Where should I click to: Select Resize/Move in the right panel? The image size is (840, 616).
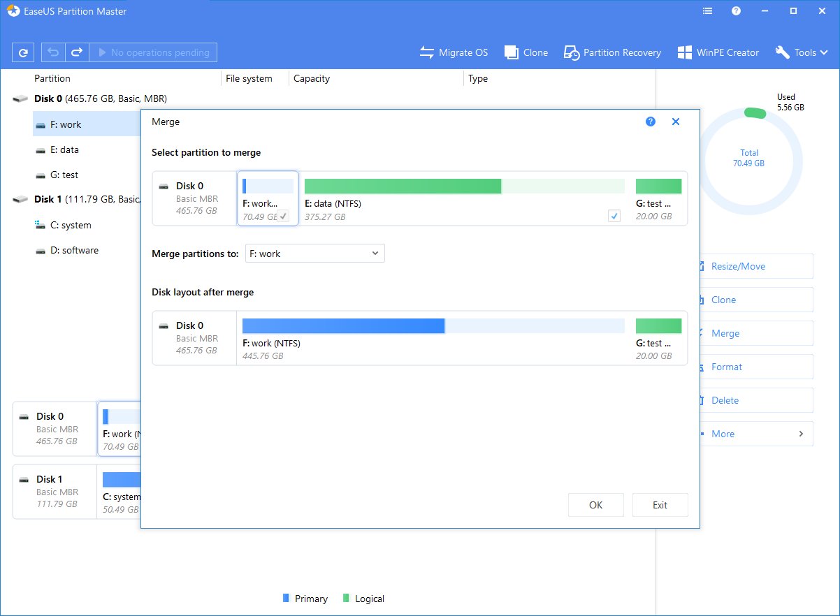(x=755, y=266)
